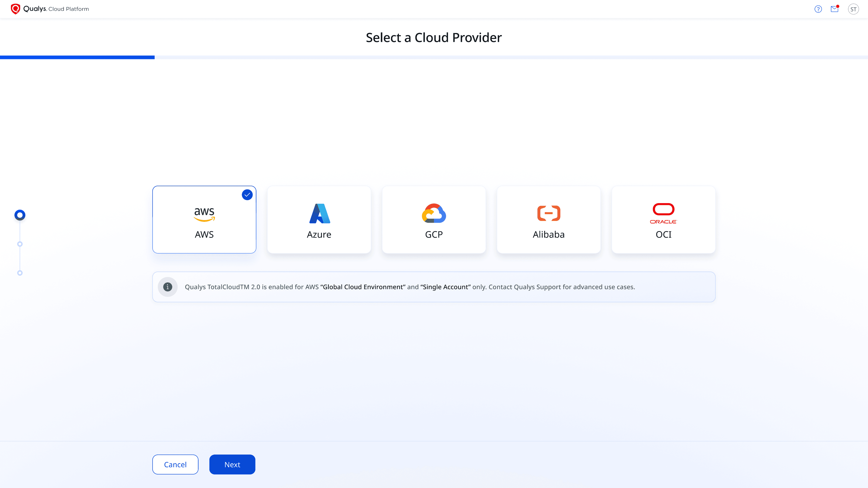Select the AWS card label
This screenshot has height=488, width=868.
pos(204,235)
